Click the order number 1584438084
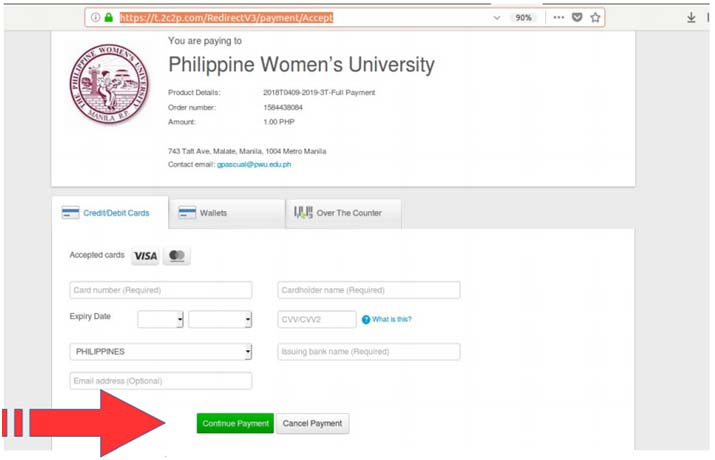The height and width of the screenshot is (460, 715). 283,108
